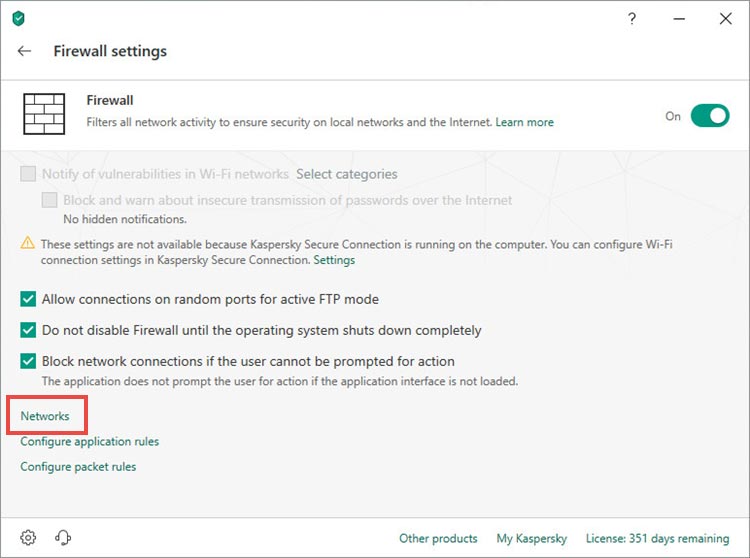The height and width of the screenshot is (558, 750).
Task: Click the yellow warning triangle icon
Action: 28,243
